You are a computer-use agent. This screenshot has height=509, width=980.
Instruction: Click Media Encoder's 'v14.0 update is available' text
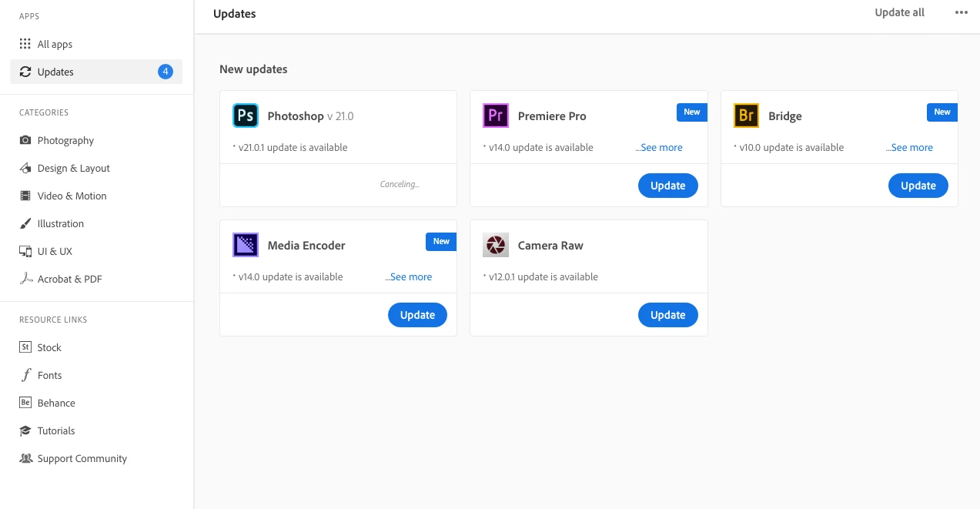coord(290,276)
